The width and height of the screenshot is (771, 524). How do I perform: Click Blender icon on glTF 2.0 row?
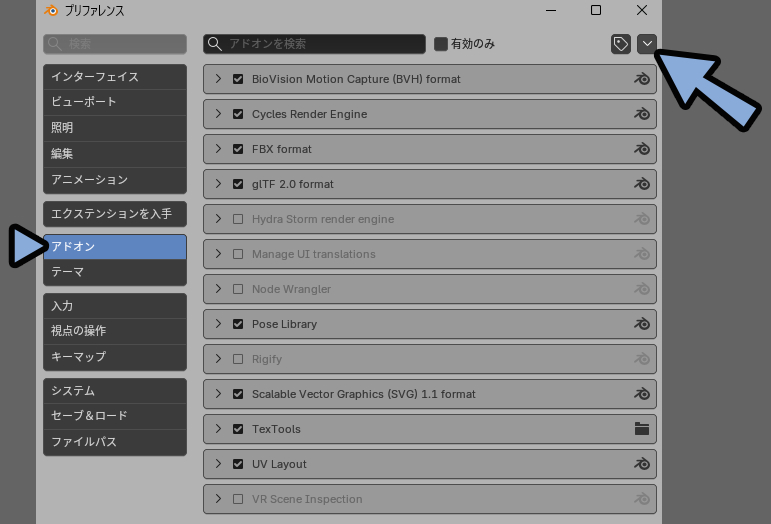coord(642,184)
